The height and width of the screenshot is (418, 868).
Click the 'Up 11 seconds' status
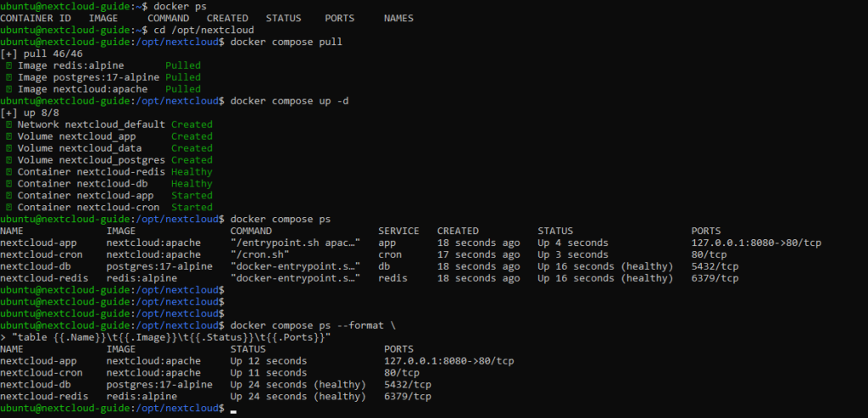point(269,373)
